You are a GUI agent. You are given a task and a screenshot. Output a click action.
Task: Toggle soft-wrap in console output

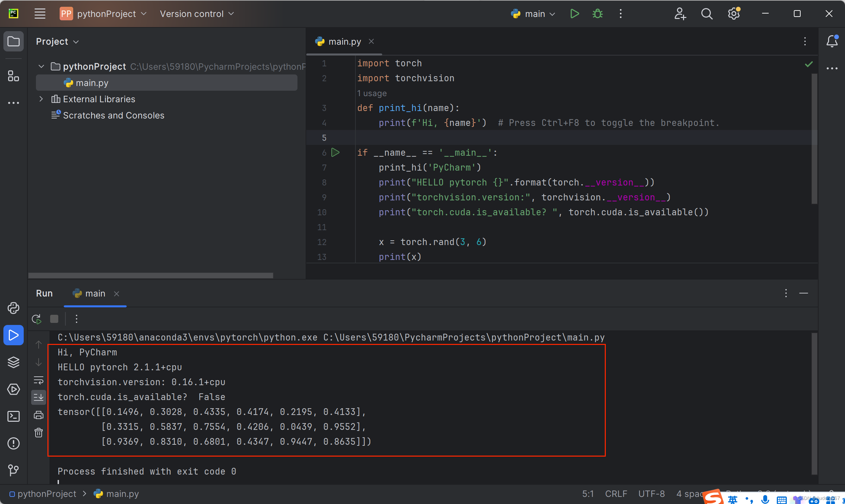[39, 380]
